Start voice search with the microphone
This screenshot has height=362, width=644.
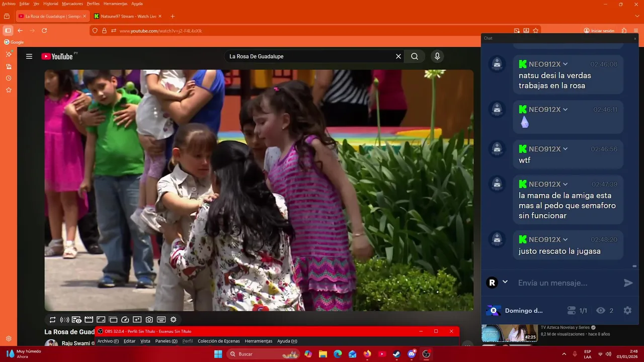pyautogui.click(x=437, y=56)
